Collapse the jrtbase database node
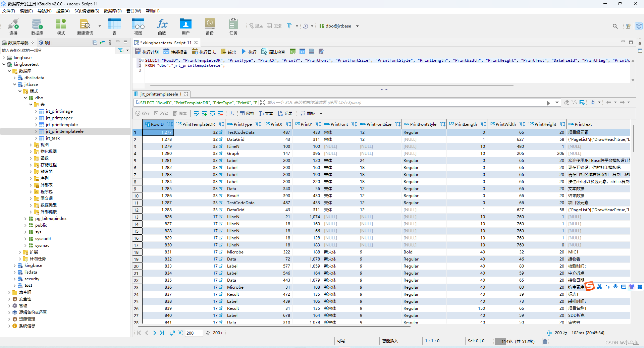 coord(14,84)
